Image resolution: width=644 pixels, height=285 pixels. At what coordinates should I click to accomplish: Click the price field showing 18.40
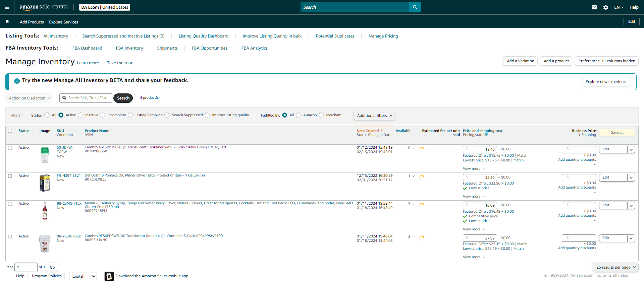pos(480,149)
